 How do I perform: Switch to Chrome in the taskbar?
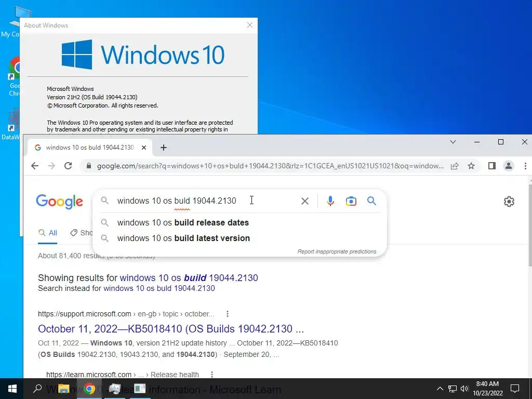[x=89, y=389]
